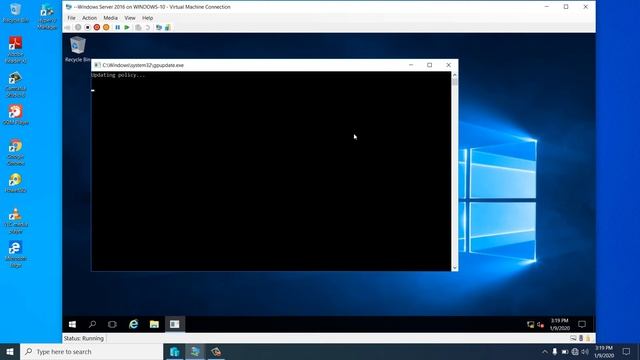Click the last icon in the VM toolbar

(x=168, y=27)
